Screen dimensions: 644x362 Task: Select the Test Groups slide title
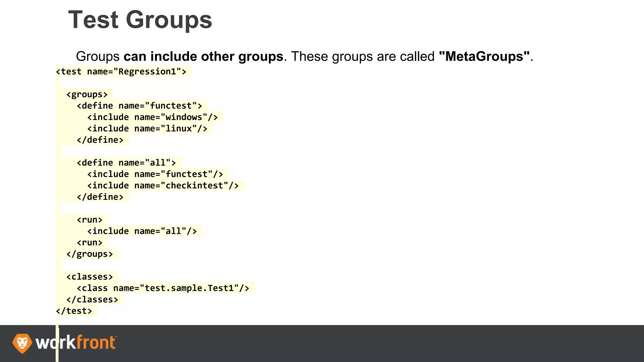(140, 20)
